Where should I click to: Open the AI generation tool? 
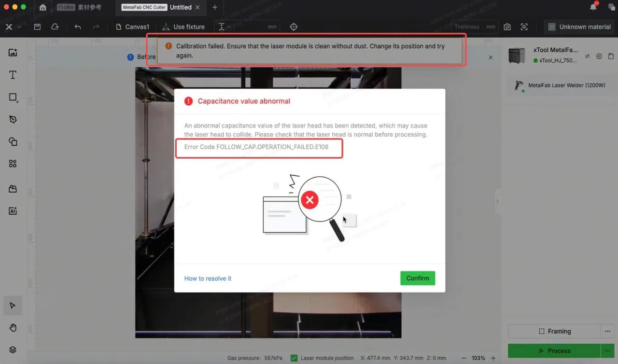click(13, 211)
